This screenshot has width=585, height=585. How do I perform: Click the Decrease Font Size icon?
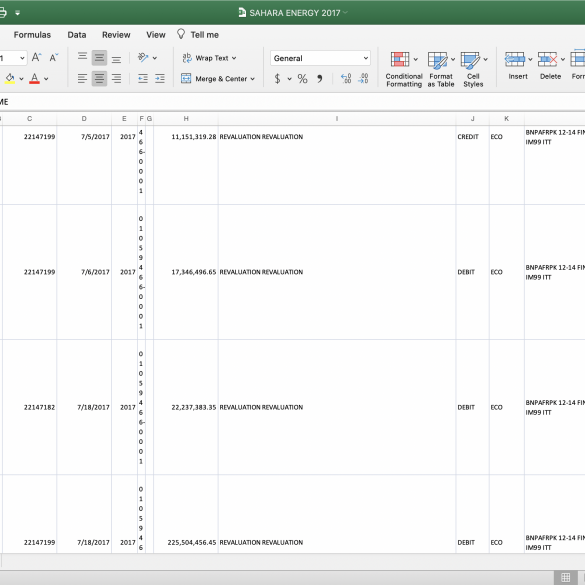coord(54,57)
